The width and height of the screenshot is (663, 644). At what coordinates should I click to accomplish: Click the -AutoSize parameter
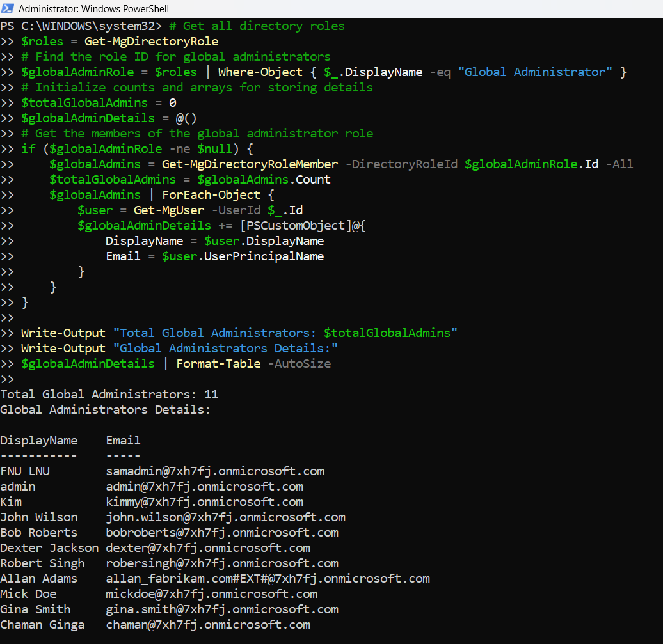299,364
